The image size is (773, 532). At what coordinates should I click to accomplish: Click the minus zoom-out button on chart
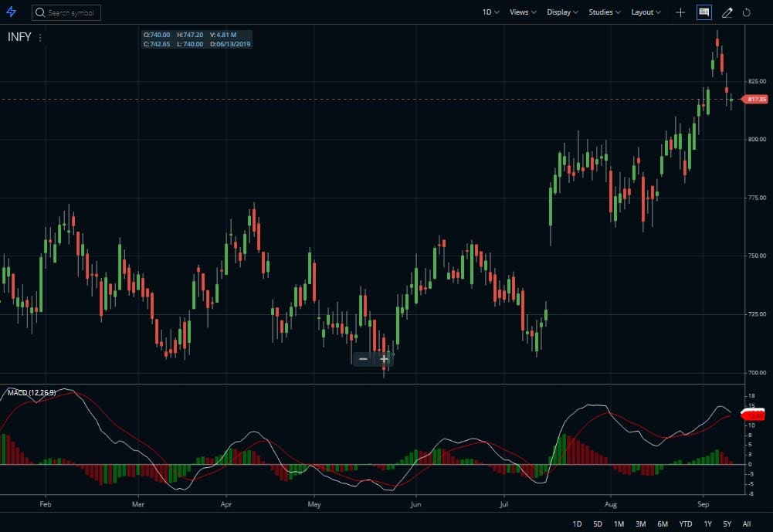tap(363, 359)
